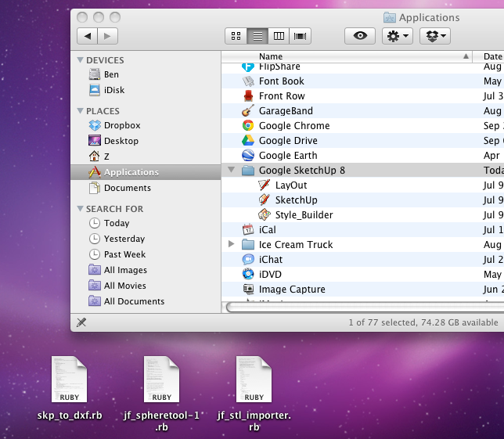Open the Dropbox toolbar menu
Viewport: 504px width, 439px height.
click(x=435, y=36)
